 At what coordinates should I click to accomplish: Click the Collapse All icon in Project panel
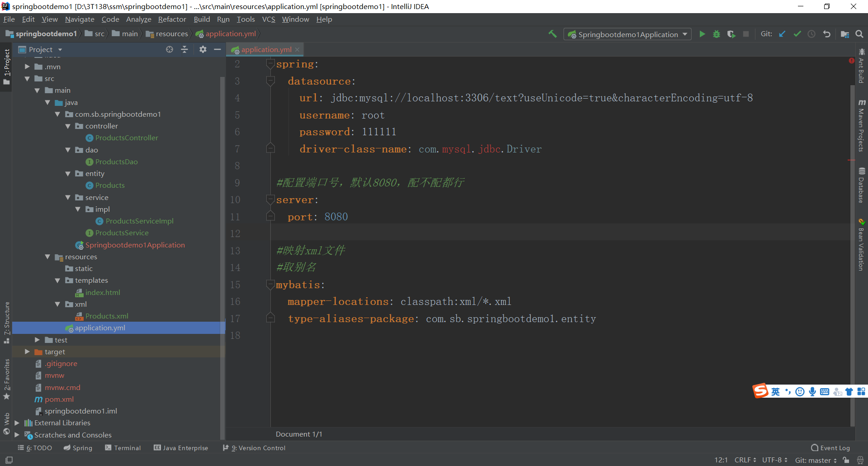[x=184, y=49]
